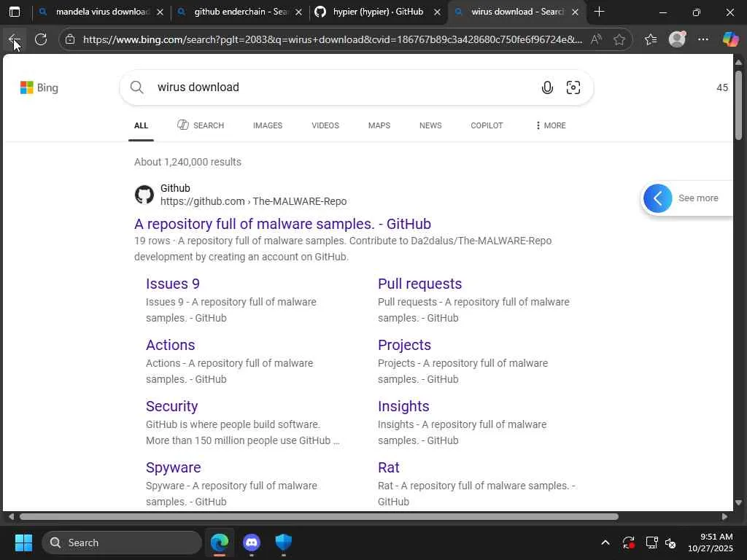This screenshot has width=747, height=560.
Task: Click the muted volume tray icon
Action: (x=670, y=542)
